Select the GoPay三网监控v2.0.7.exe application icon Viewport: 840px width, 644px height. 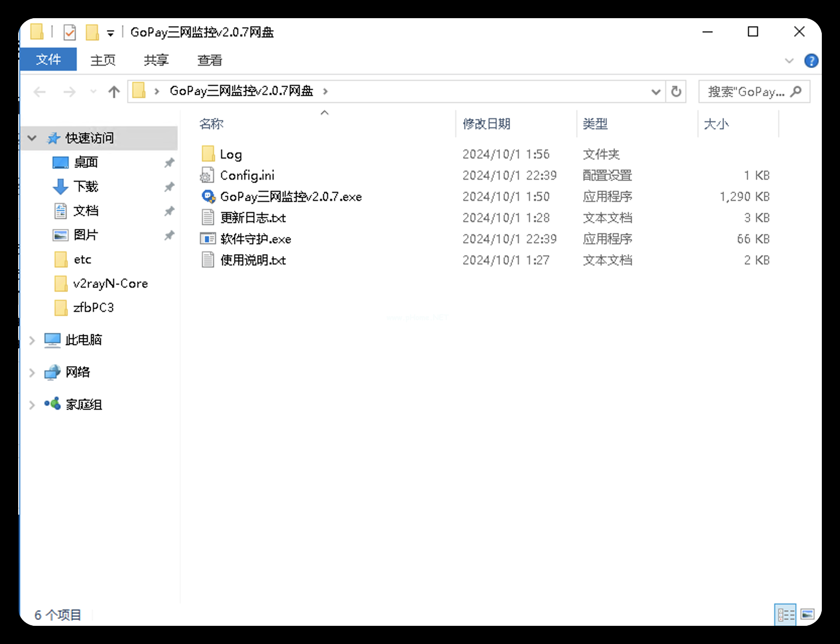point(208,196)
